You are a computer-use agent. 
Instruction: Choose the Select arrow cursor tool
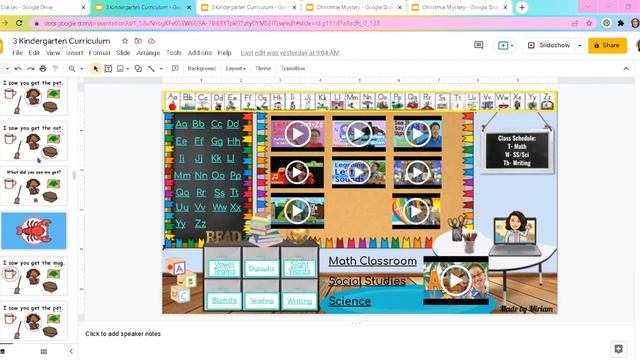96,69
